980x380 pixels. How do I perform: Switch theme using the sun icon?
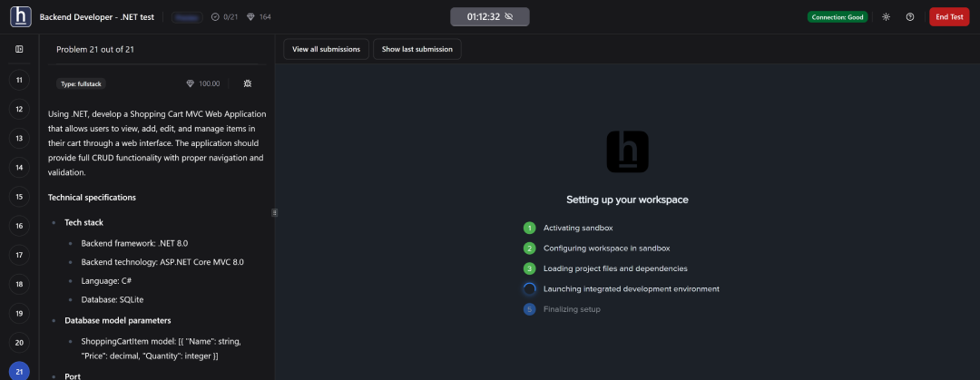point(886,17)
